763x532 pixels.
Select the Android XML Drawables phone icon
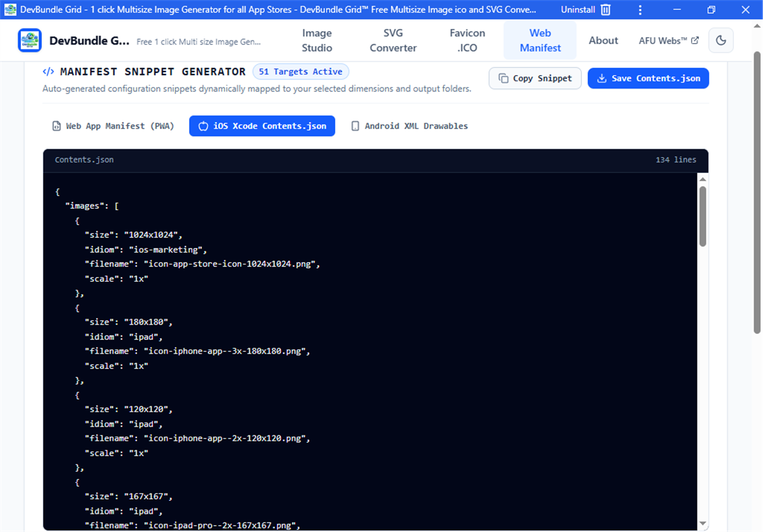pos(355,126)
